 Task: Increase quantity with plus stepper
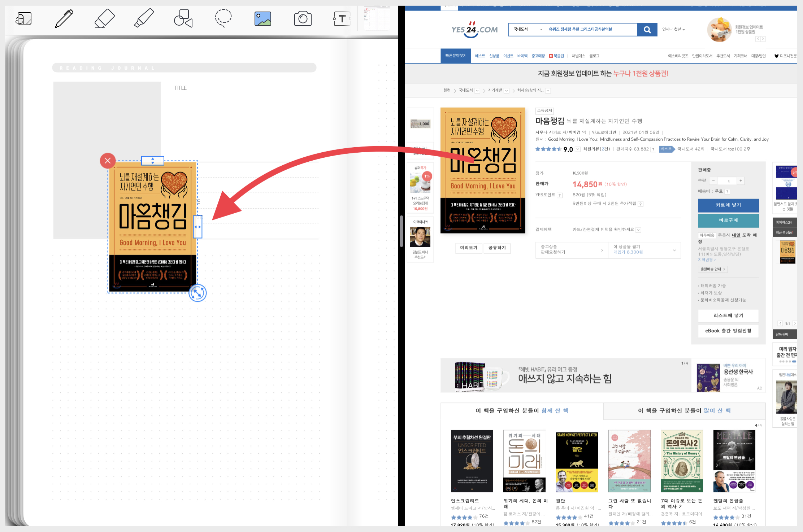[741, 181]
